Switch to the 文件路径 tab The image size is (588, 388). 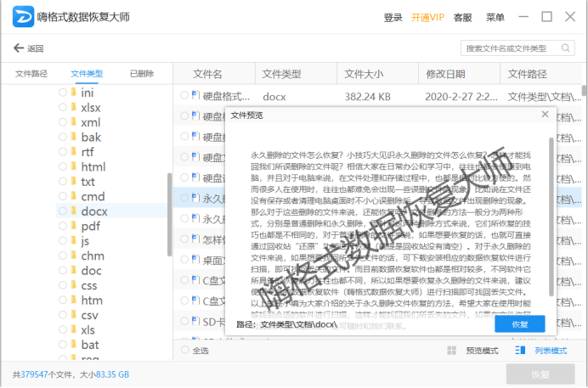tap(31, 74)
